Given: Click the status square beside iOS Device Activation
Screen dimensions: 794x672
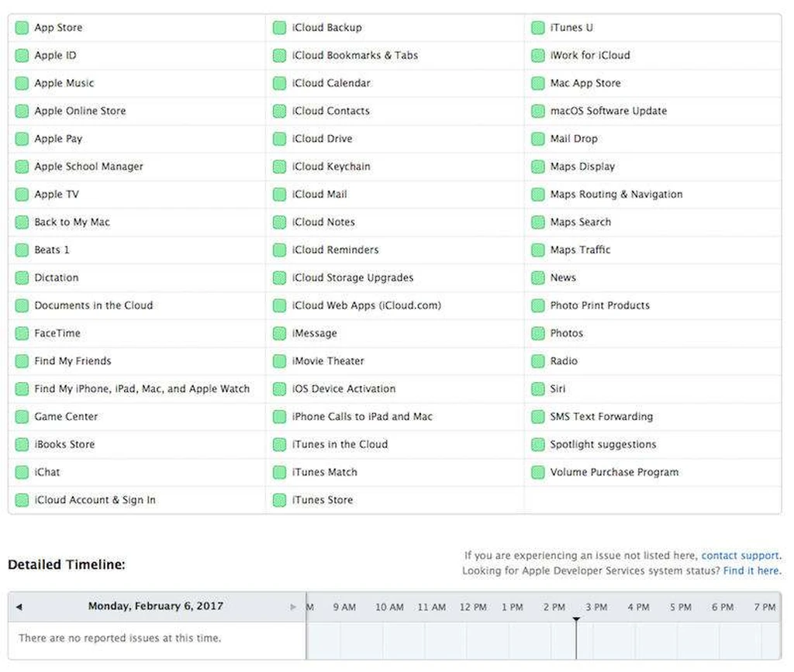Looking at the screenshot, I should tap(279, 389).
